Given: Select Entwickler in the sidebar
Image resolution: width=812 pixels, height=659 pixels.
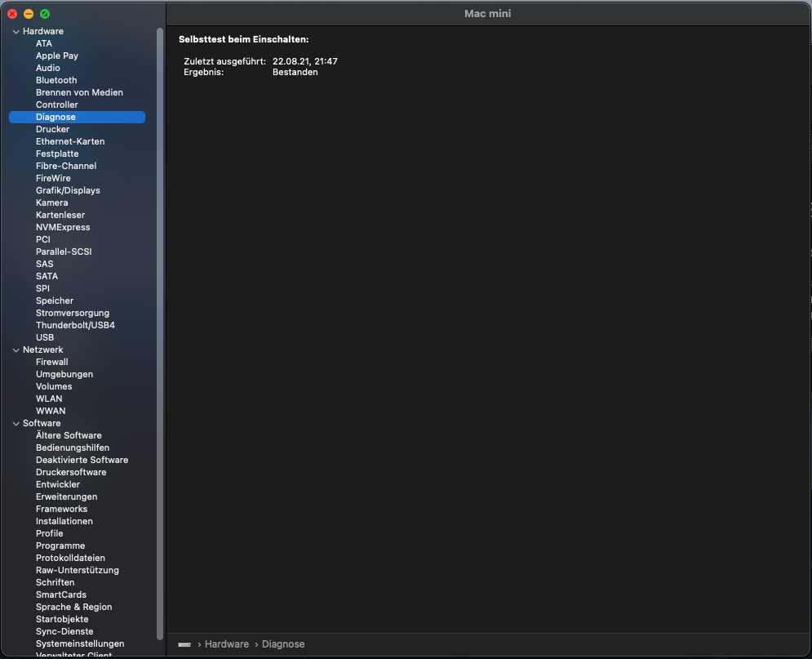Looking at the screenshot, I should tap(57, 484).
